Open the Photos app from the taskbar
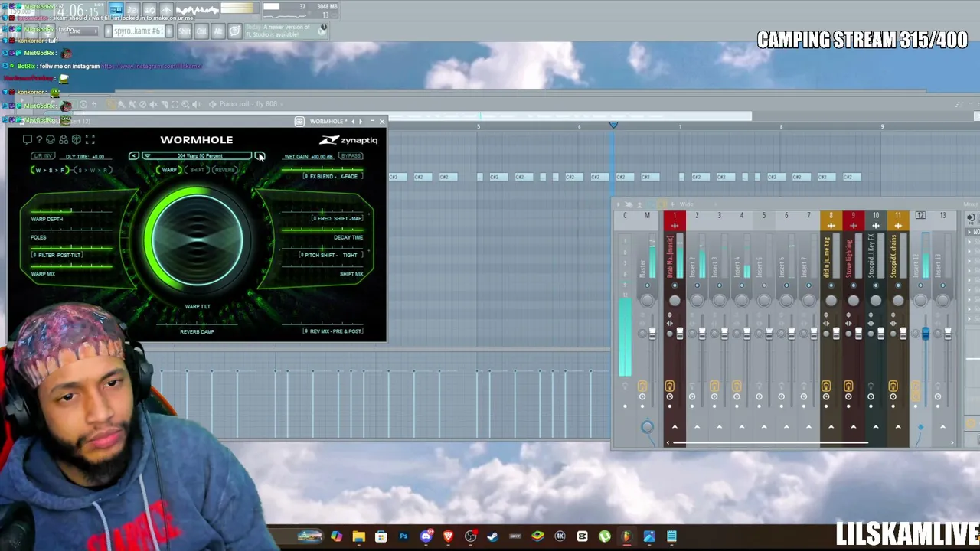 pyautogui.click(x=649, y=536)
